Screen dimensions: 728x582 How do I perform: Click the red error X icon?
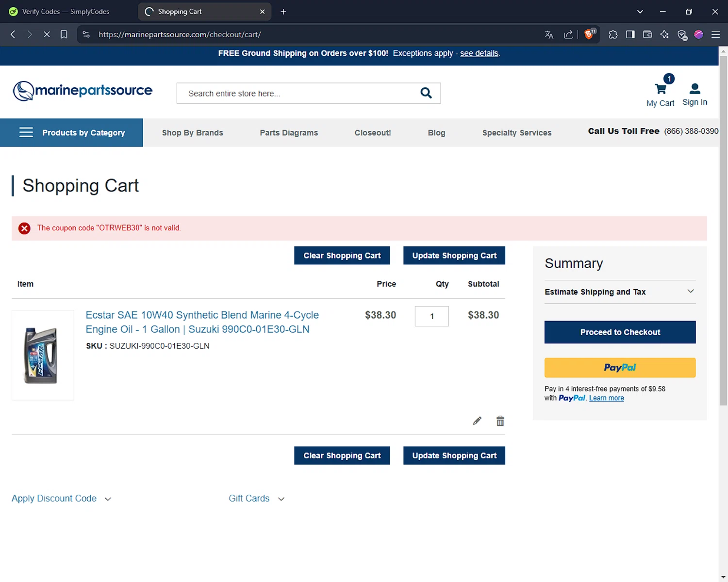click(x=24, y=228)
